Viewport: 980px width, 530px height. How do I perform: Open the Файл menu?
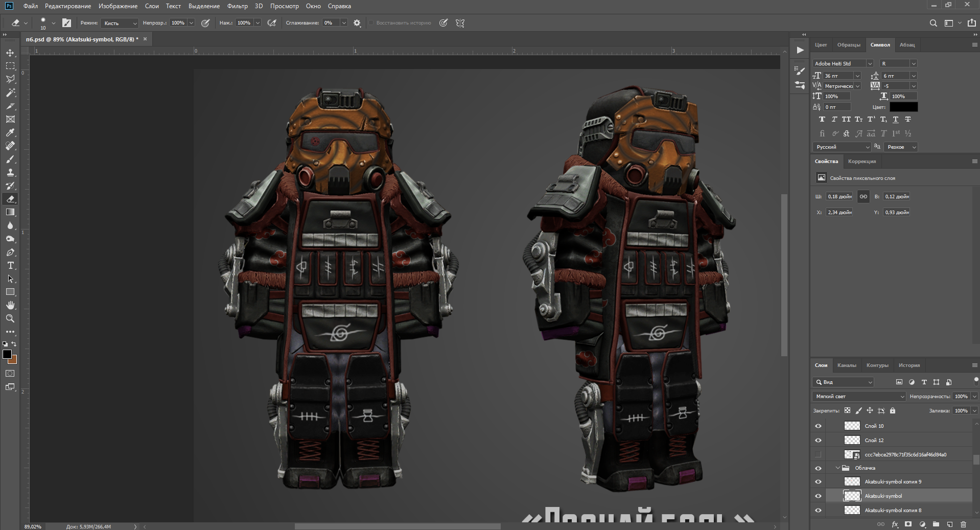[31, 6]
